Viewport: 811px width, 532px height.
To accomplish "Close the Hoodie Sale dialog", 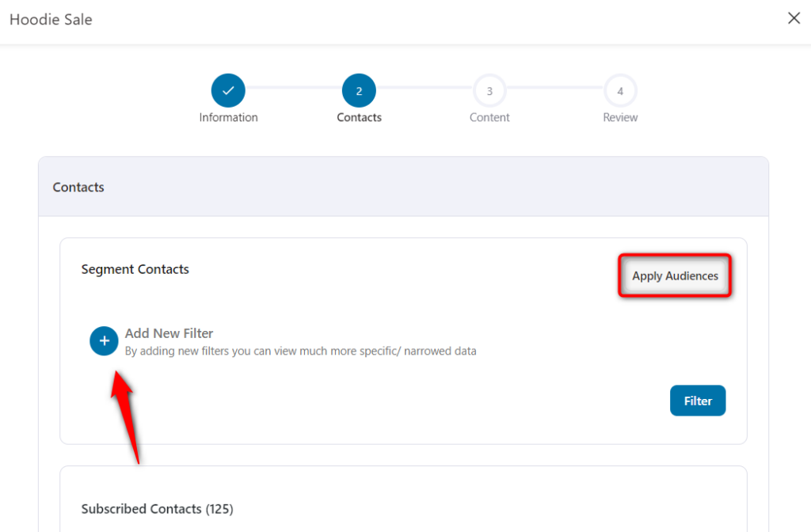I will [x=794, y=18].
